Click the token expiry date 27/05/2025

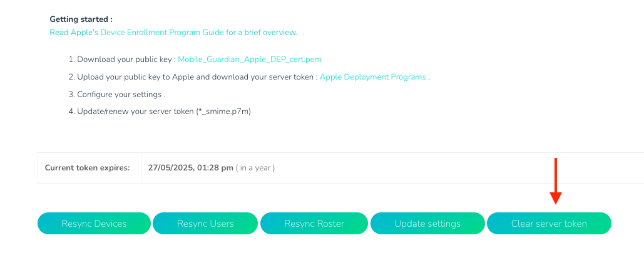pyautogui.click(x=169, y=168)
